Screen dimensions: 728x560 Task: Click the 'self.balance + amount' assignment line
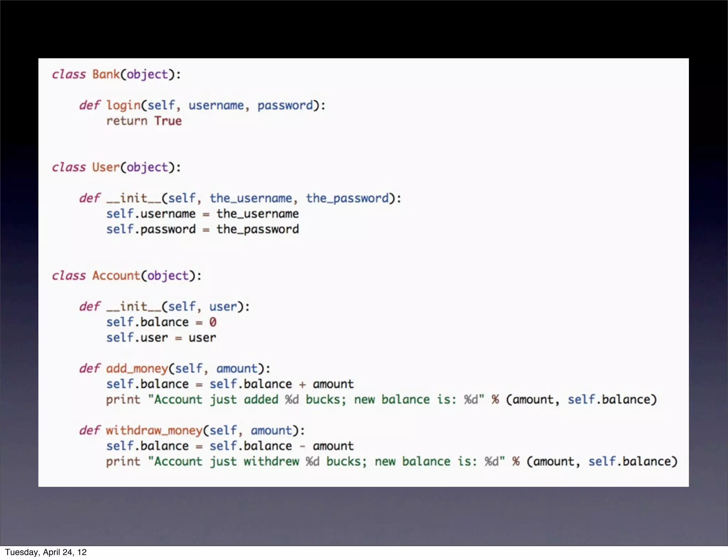[230, 384]
